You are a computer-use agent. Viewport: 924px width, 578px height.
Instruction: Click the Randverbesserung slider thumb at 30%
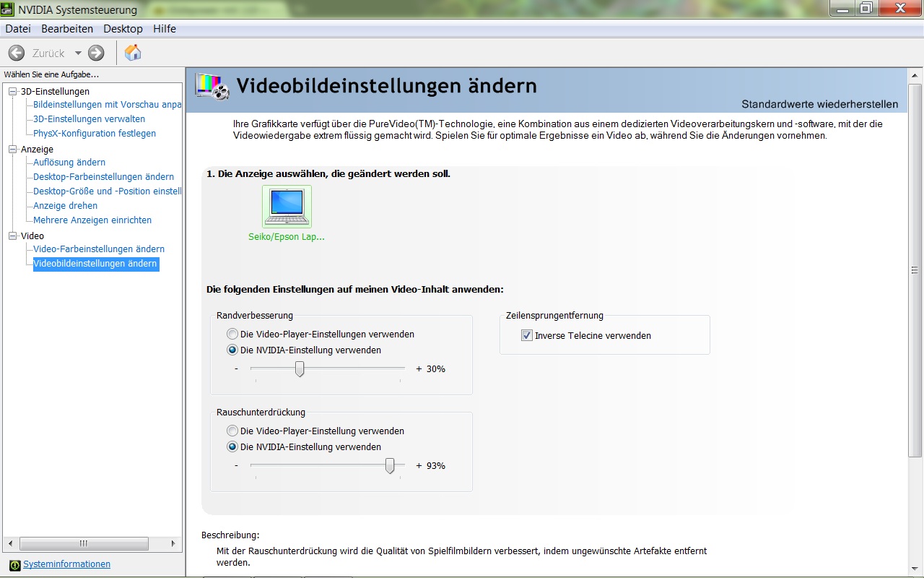pyautogui.click(x=300, y=369)
